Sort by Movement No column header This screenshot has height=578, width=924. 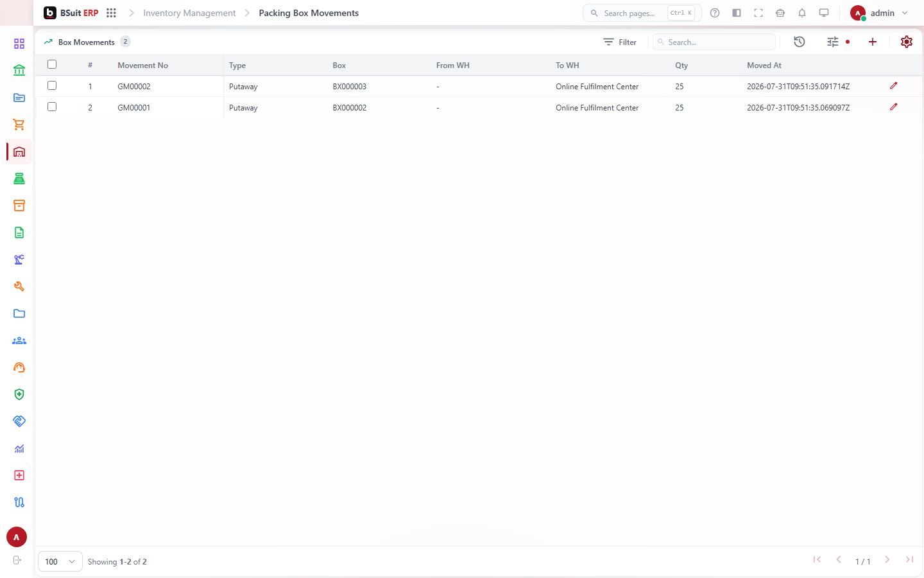click(x=142, y=65)
